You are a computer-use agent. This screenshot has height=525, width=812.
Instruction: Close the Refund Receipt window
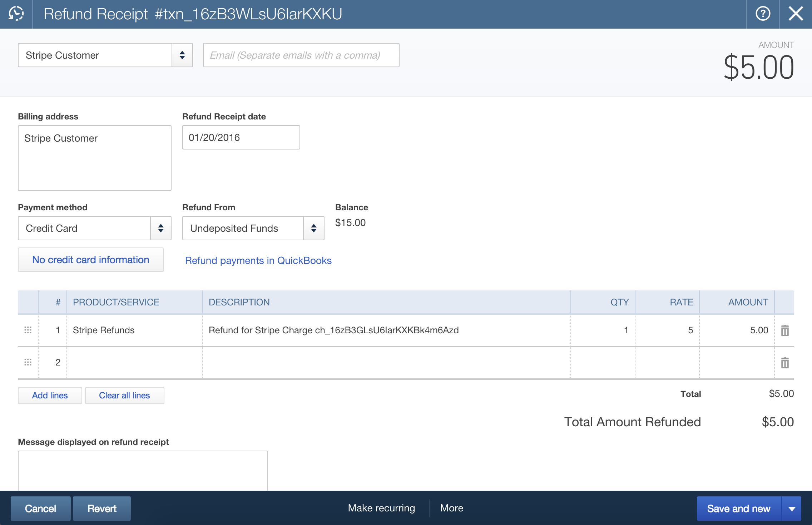[796, 14]
